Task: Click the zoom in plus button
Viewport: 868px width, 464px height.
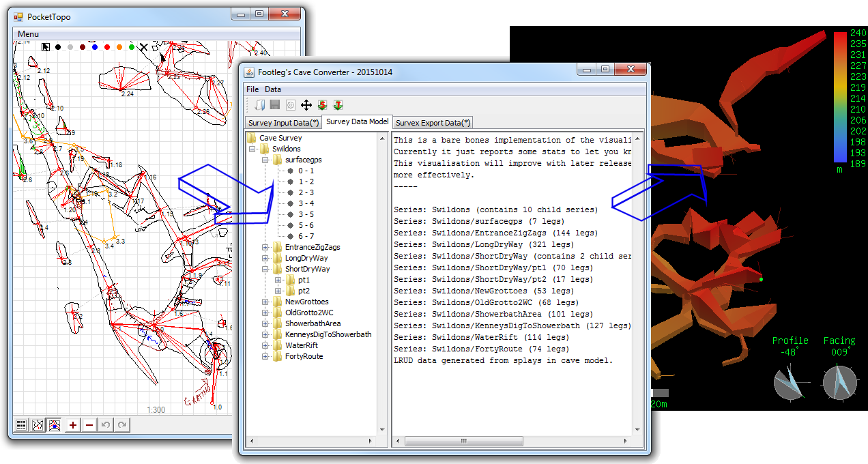Action: tap(73, 425)
